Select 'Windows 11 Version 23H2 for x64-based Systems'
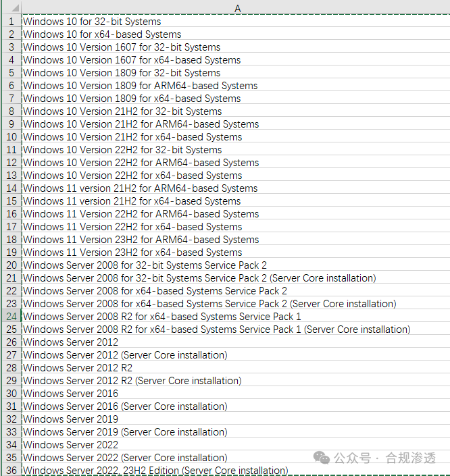The height and width of the screenshot is (476, 450). point(236,253)
